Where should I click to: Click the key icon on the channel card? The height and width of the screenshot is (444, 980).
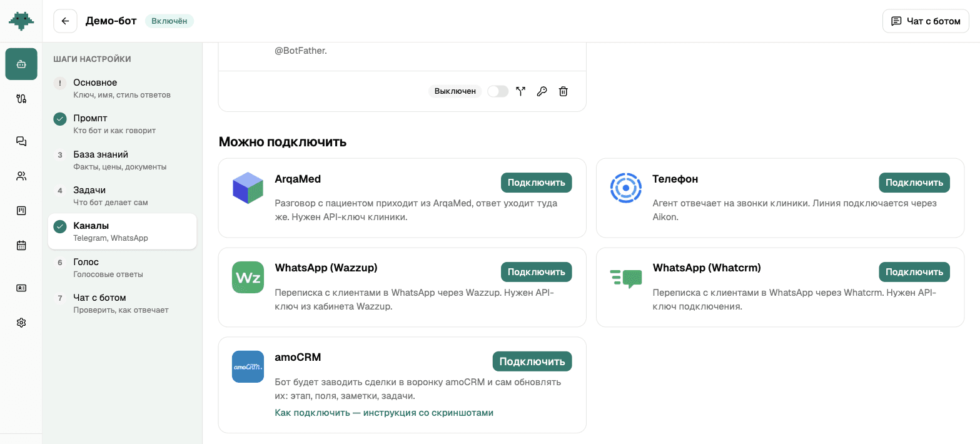coord(542,91)
